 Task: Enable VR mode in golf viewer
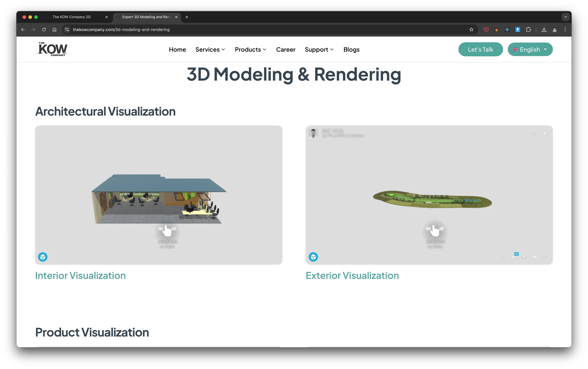(x=535, y=257)
